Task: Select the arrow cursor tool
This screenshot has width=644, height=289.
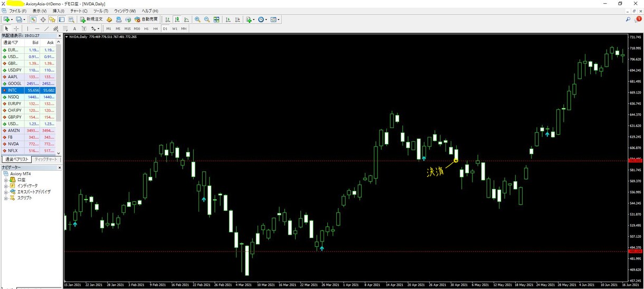Action: click(6, 29)
